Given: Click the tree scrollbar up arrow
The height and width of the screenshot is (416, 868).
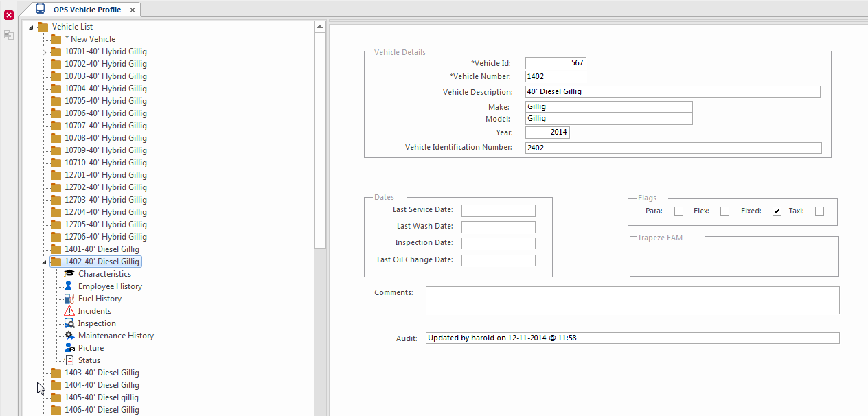Looking at the screenshot, I should pyautogui.click(x=319, y=27).
